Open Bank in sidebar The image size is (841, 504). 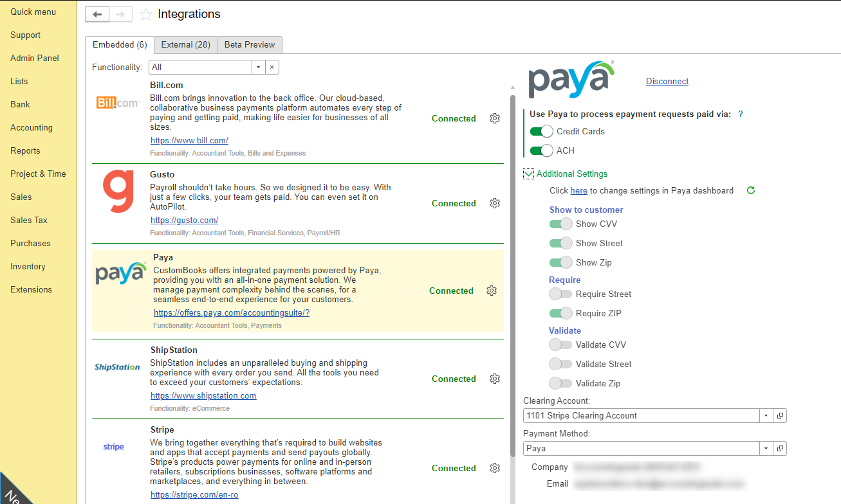pyautogui.click(x=20, y=104)
